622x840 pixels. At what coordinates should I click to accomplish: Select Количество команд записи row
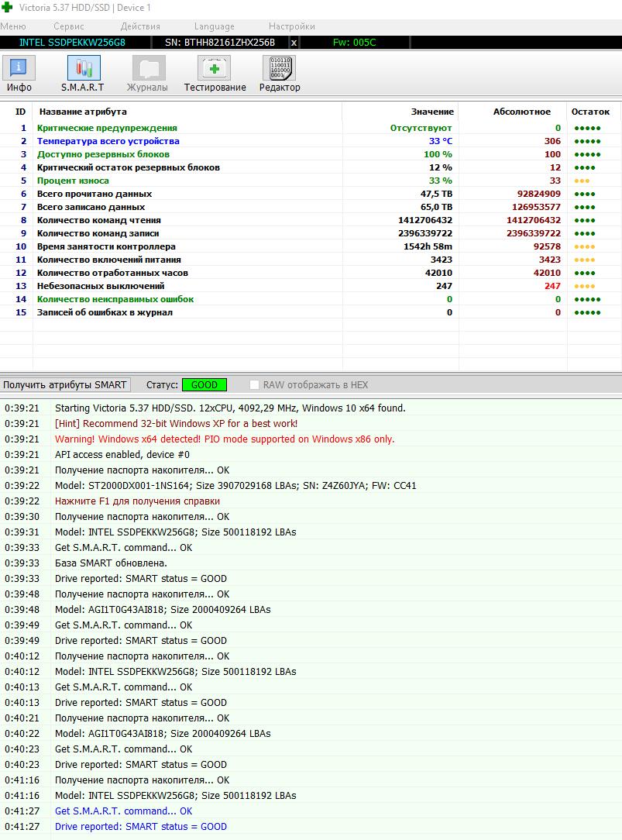pyautogui.click(x=311, y=233)
